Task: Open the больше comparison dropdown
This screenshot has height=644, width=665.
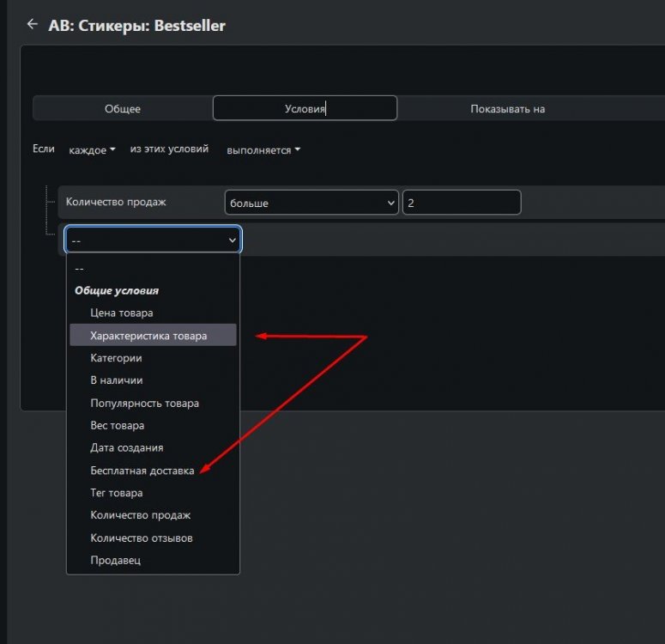Action: (311, 203)
